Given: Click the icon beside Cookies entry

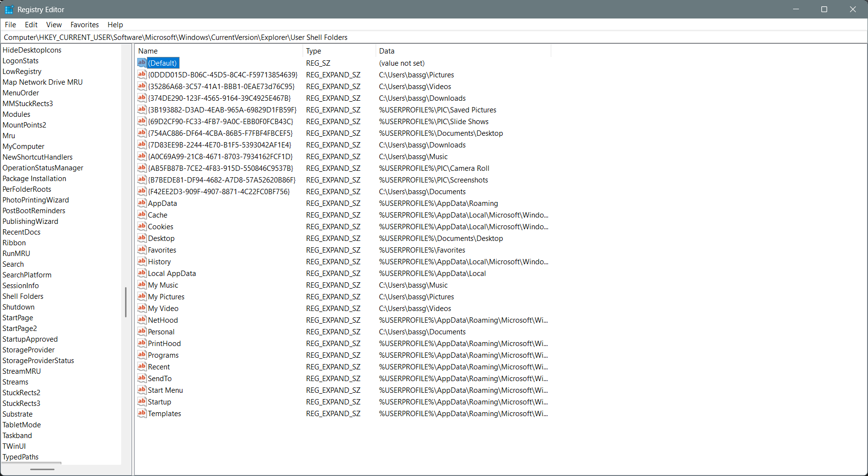Looking at the screenshot, I should pyautogui.click(x=142, y=226).
